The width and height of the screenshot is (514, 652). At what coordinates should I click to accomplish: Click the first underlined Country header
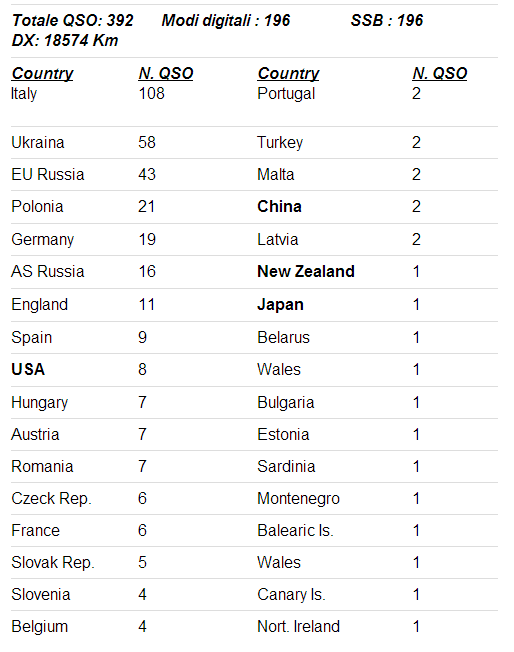pos(42,74)
